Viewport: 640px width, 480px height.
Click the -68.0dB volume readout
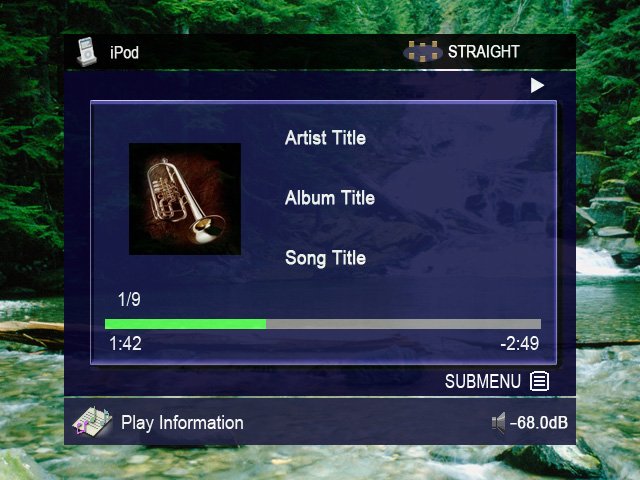tap(539, 422)
